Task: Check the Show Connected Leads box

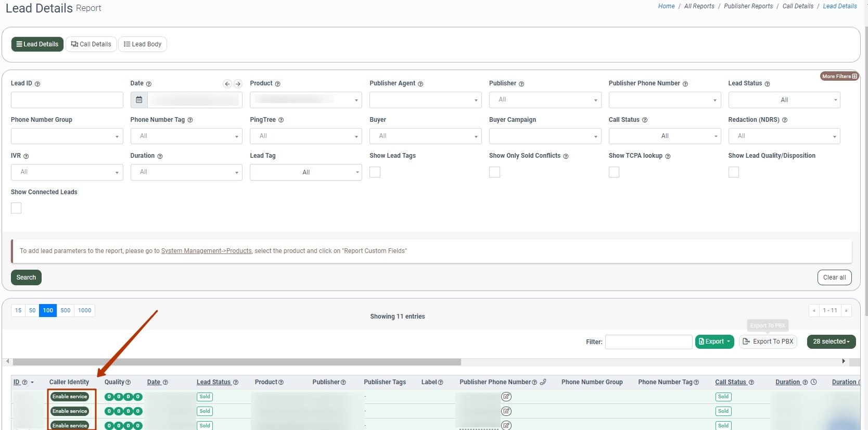Action: pyautogui.click(x=16, y=208)
